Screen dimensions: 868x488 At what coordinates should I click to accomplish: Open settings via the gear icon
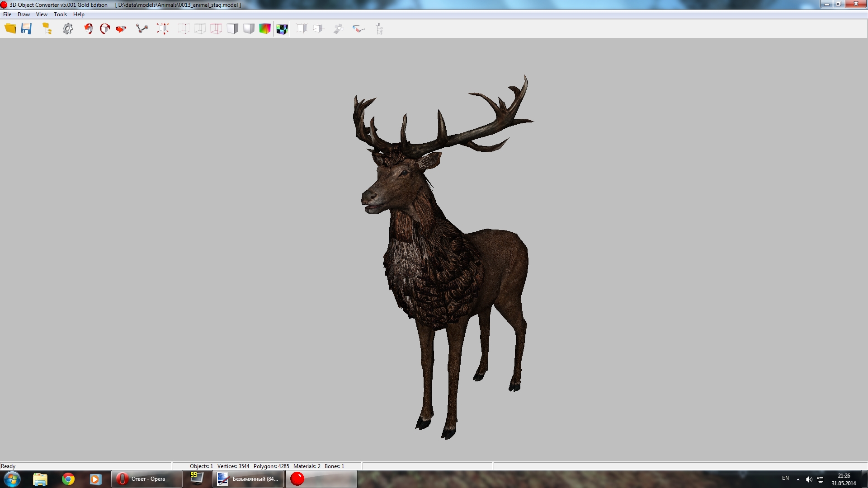tap(68, 29)
